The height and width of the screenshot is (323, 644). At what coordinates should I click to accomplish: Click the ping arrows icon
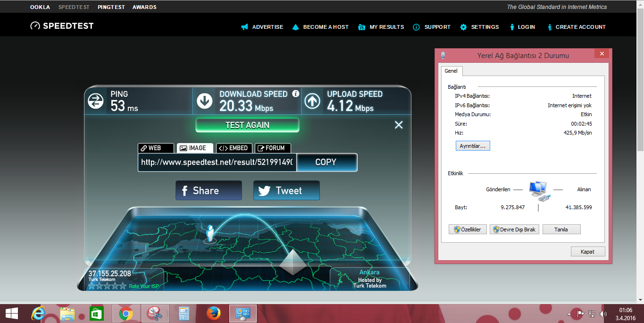(x=95, y=101)
